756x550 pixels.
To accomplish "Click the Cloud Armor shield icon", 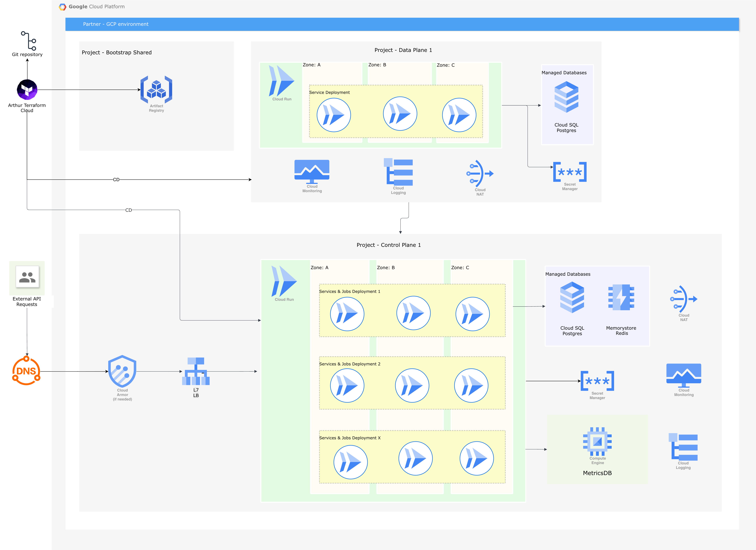I will (x=122, y=371).
